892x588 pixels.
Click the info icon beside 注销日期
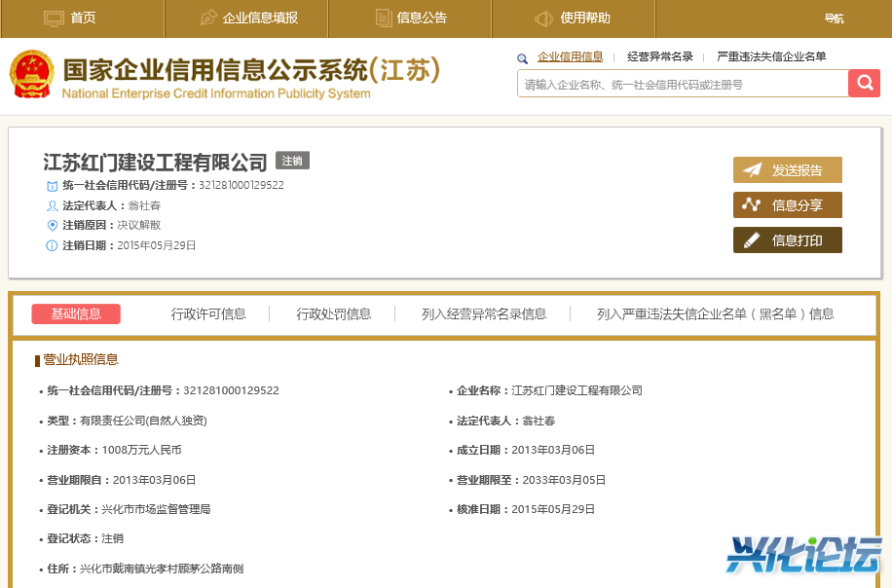tap(52, 245)
